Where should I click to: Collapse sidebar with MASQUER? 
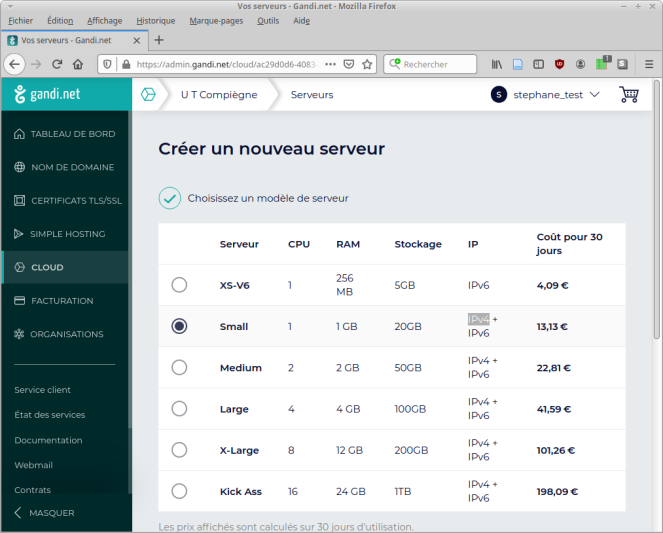click(x=44, y=513)
